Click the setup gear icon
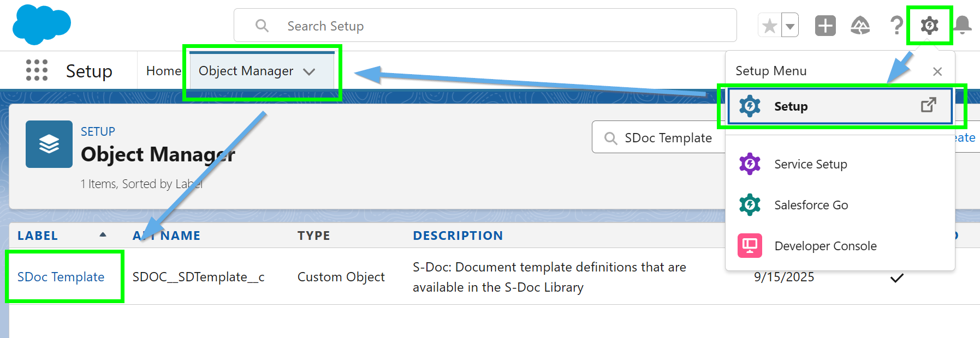The width and height of the screenshot is (980, 338). [929, 26]
